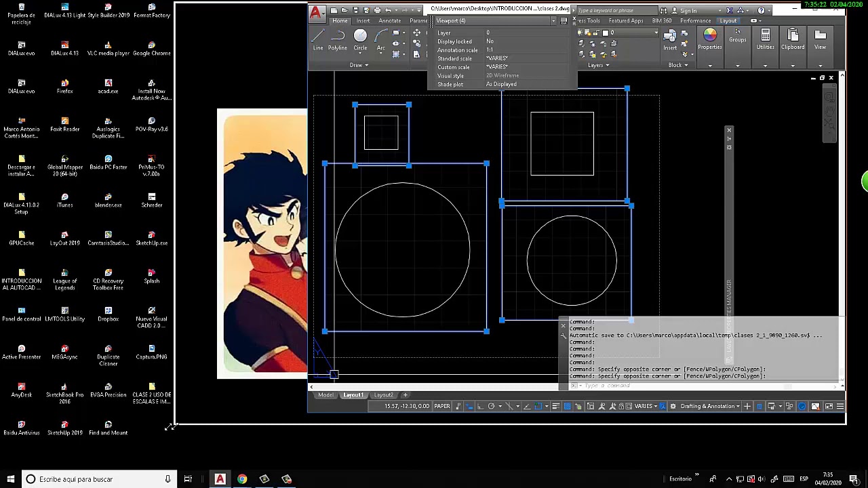Image resolution: width=868 pixels, height=488 pixels.
Task: Click the search binoculars icon
Action: [663, 10]
